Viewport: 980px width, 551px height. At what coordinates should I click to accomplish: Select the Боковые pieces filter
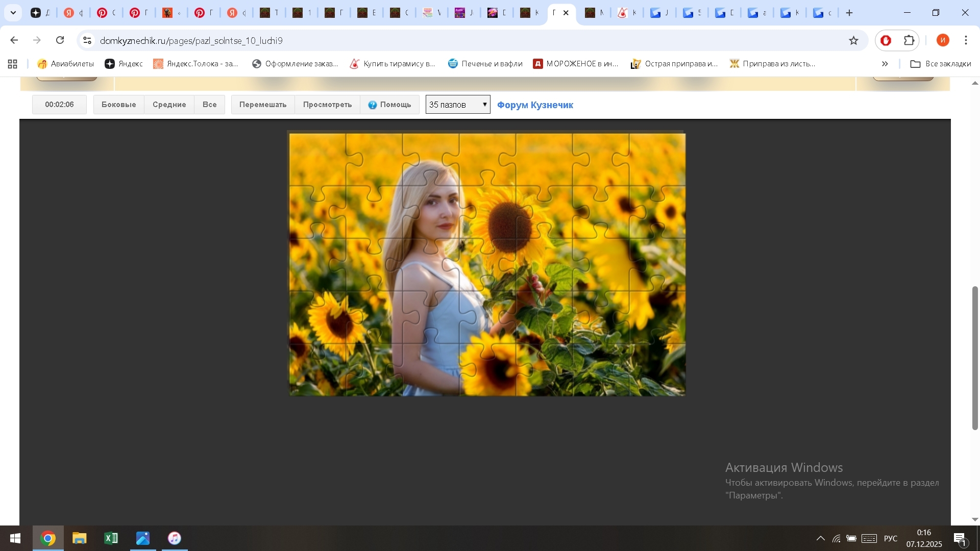point(118,105)
